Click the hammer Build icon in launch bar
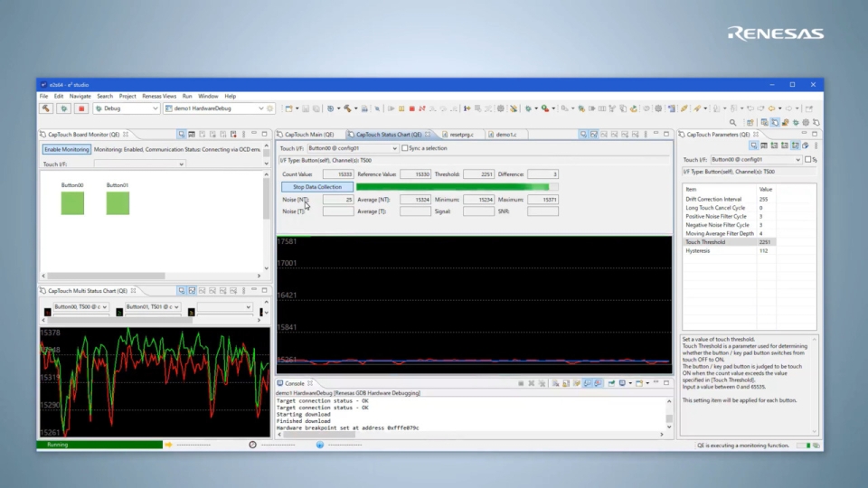This screenshot has width=868, height=488. [x=46, y=108]
